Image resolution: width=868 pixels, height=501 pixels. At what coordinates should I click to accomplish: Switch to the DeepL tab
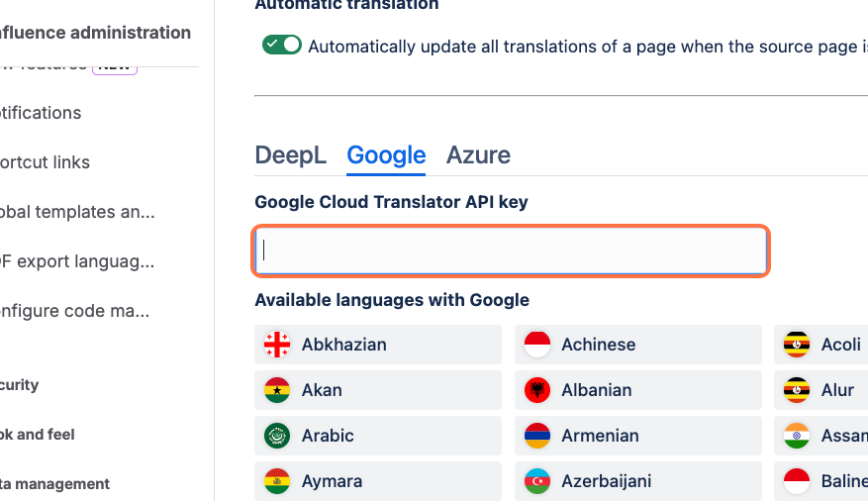[x=291, y=155]
